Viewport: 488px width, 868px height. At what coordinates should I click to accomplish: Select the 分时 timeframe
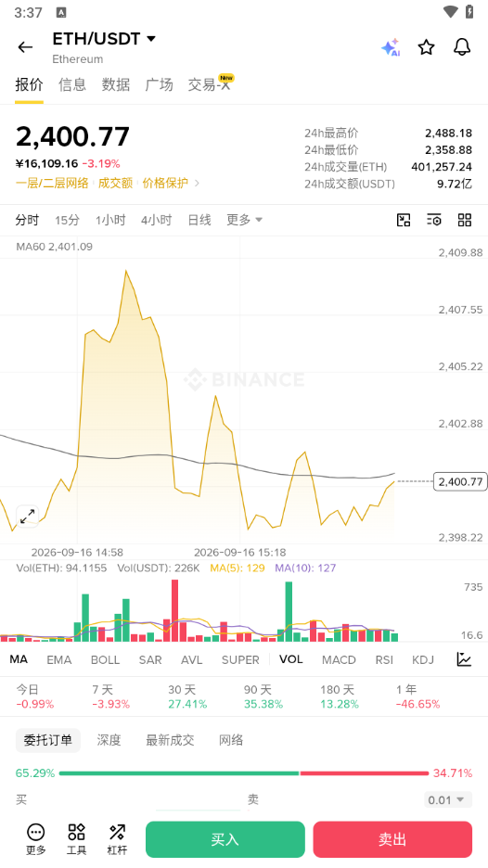click(27, 220)
